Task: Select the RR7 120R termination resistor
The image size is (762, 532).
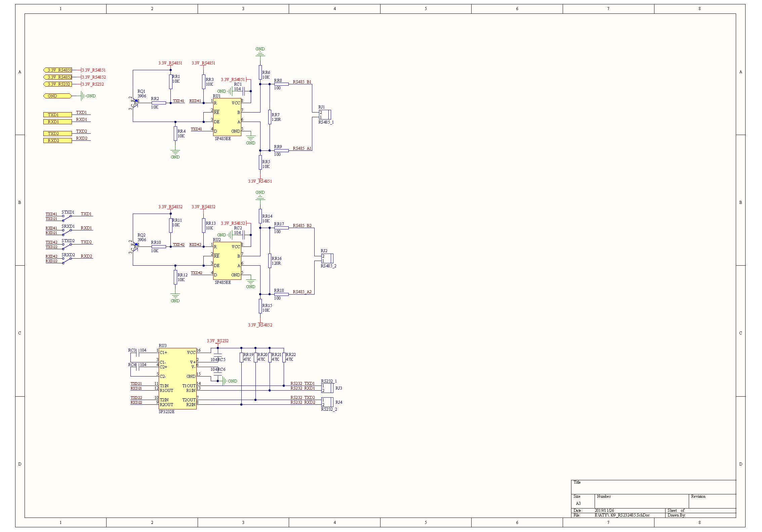Action: click(x=270, y=117)
